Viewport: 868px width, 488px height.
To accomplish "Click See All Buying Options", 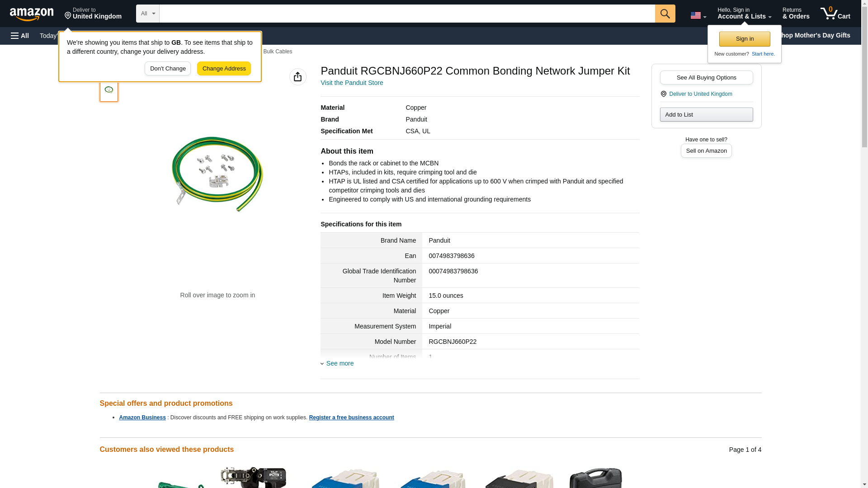I will 706,77.
